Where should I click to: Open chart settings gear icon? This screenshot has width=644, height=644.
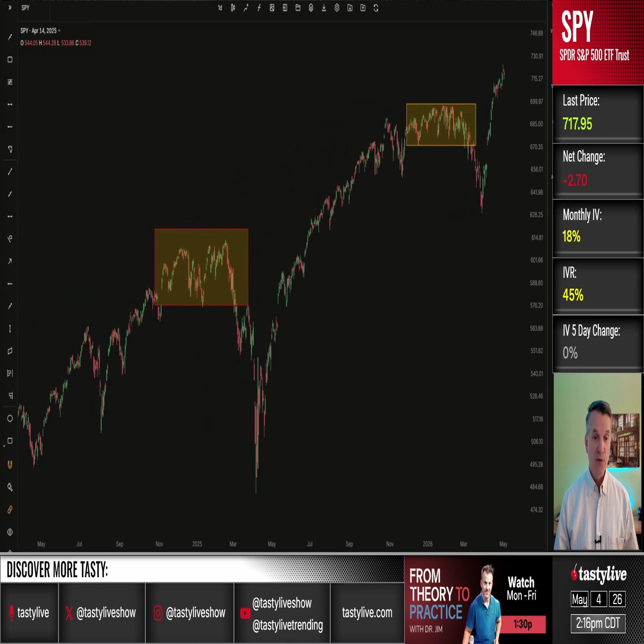tap(337, 8)
